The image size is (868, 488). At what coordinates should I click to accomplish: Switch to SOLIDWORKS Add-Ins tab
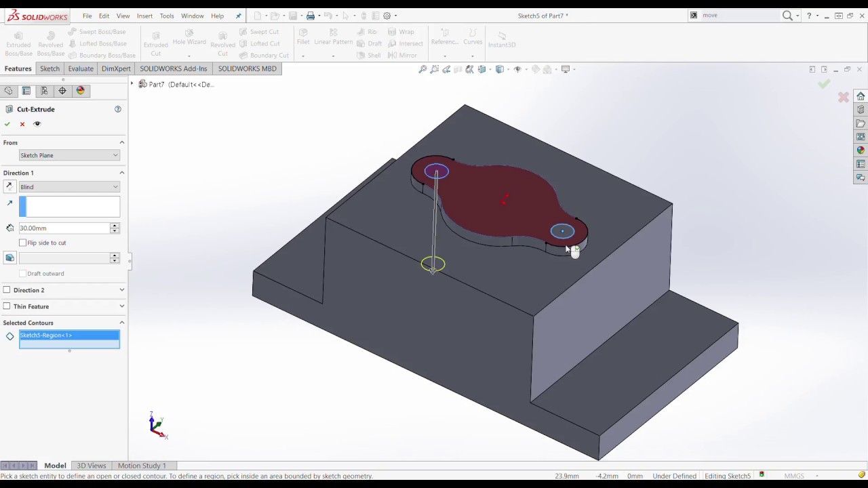coord(174,68)
